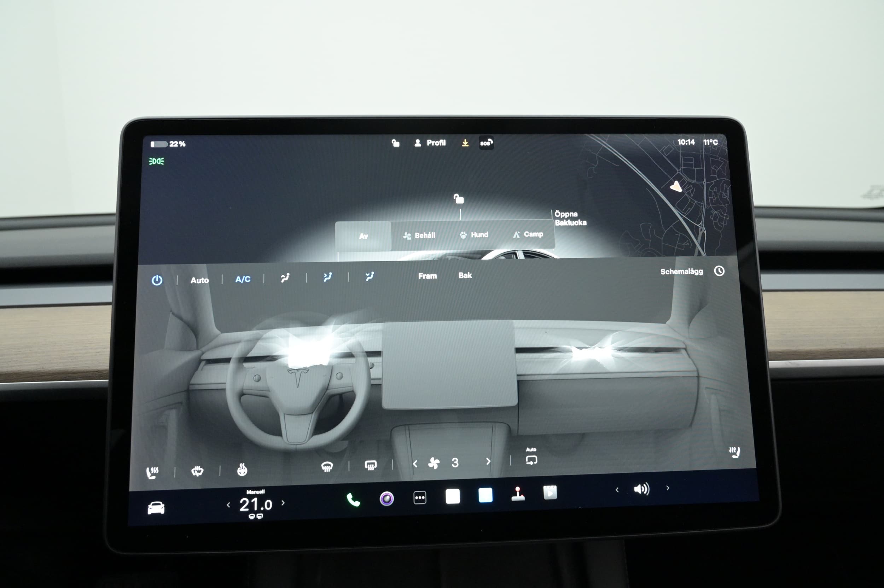884x588 pixels.
Task: Turn on driver seat heater
Action: (152, 472)
